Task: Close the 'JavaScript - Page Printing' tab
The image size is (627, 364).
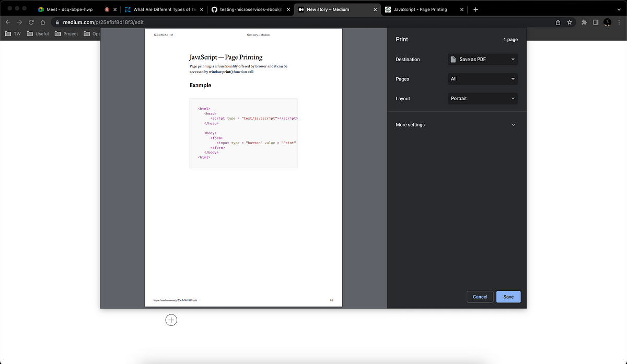Action: tap(461, 9)
